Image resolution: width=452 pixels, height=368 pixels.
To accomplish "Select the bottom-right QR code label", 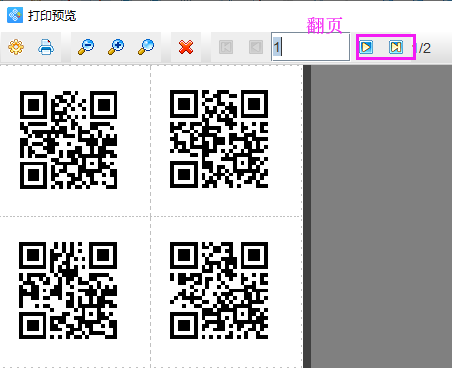I will (x=219, y=290).
